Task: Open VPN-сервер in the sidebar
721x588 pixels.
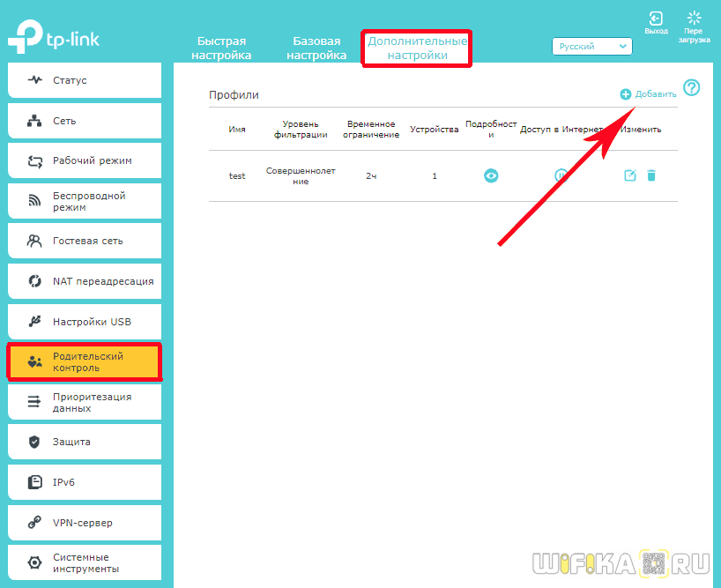Action: click(84, 523)
